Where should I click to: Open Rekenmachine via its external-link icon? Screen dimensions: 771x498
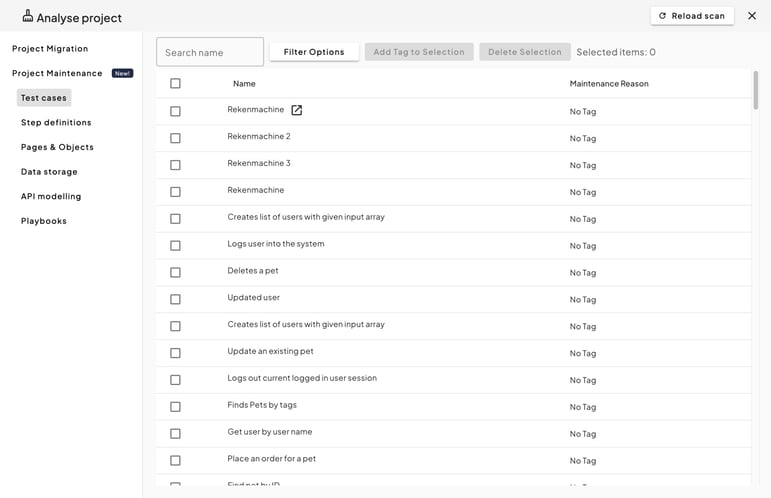coord(297,110)
